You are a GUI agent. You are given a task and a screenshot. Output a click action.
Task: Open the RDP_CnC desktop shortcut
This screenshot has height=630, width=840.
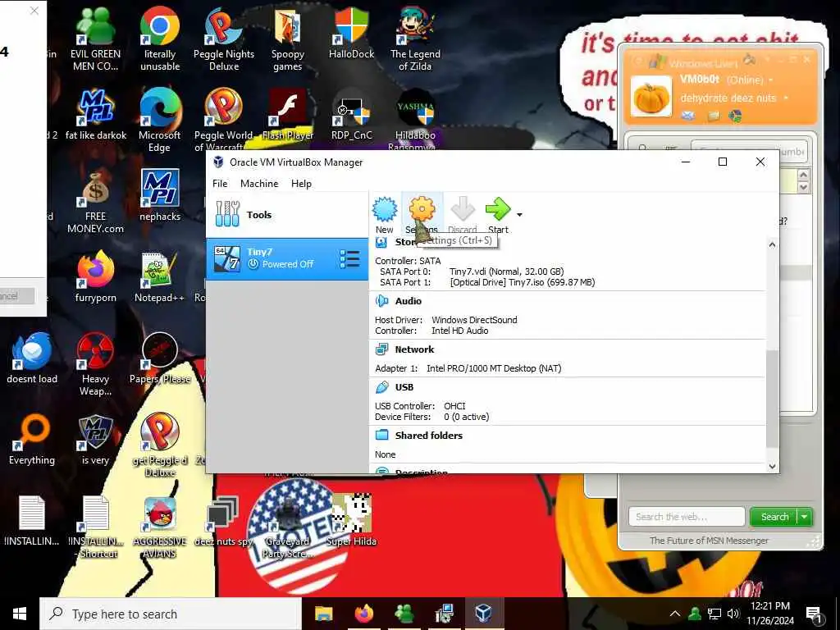(351, 114)
